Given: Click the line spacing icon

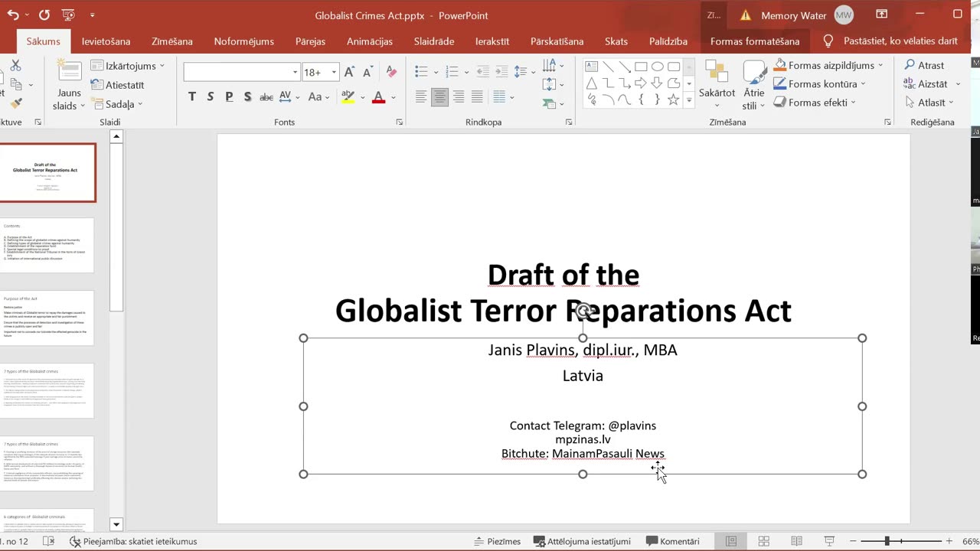Looking at the screenshot, I should pyautogui.click(x=520, y=71).
